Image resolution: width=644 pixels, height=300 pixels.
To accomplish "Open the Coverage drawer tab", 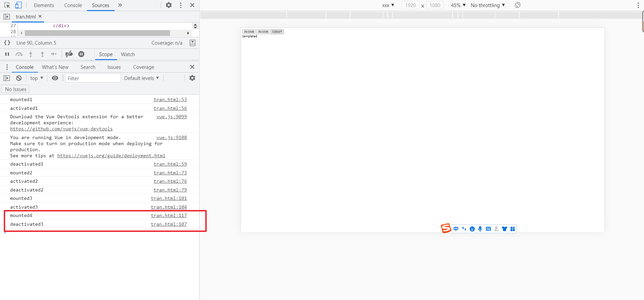I will (144, 67).
